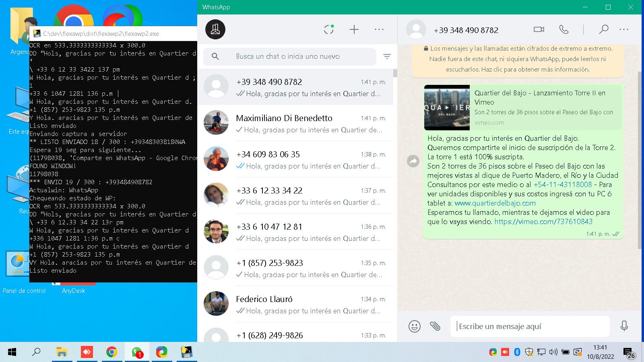Start a video call with this contact
Screen dimensions: 644x362
pos(539,29)
